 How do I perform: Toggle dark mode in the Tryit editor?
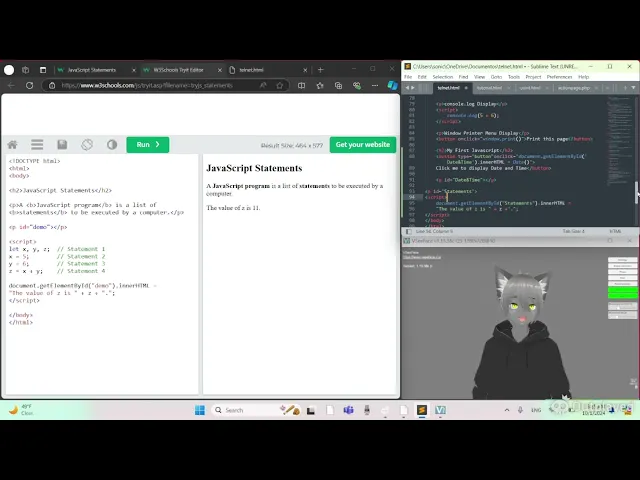pyautogui.click(x=112, y=144)
